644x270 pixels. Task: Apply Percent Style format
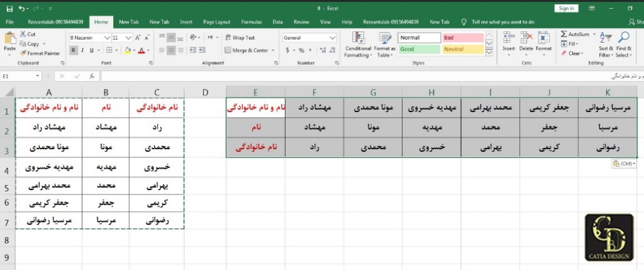tap(301, 50)
